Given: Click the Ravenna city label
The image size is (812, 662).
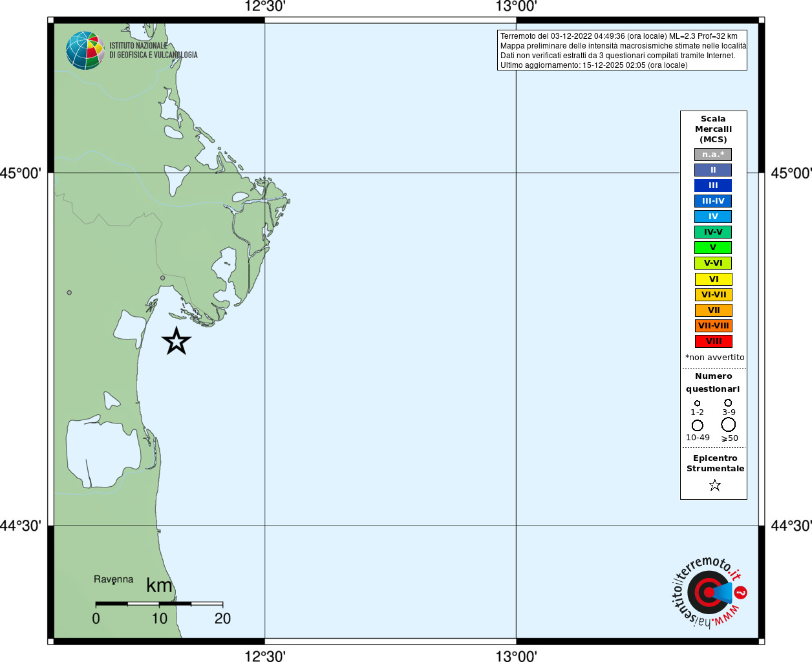Looking at the screenshot, I should coord(113,579).
